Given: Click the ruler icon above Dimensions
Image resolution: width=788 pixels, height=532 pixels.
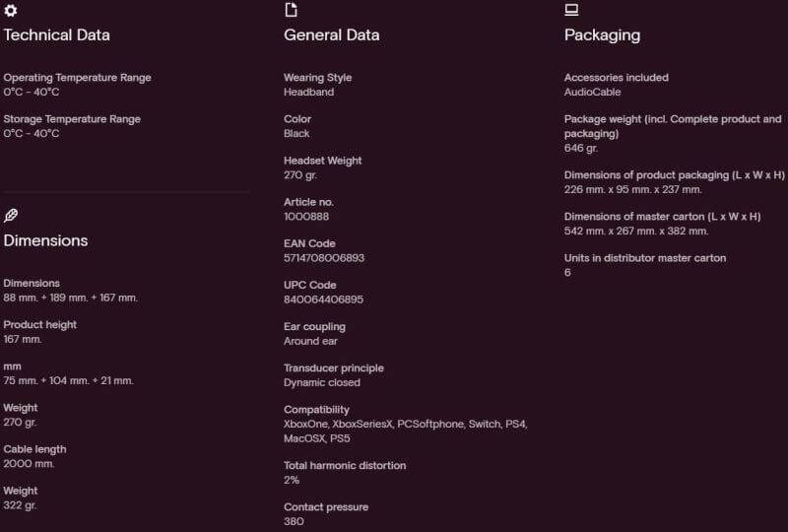Looking at the screenshot, I should (11, 216).
